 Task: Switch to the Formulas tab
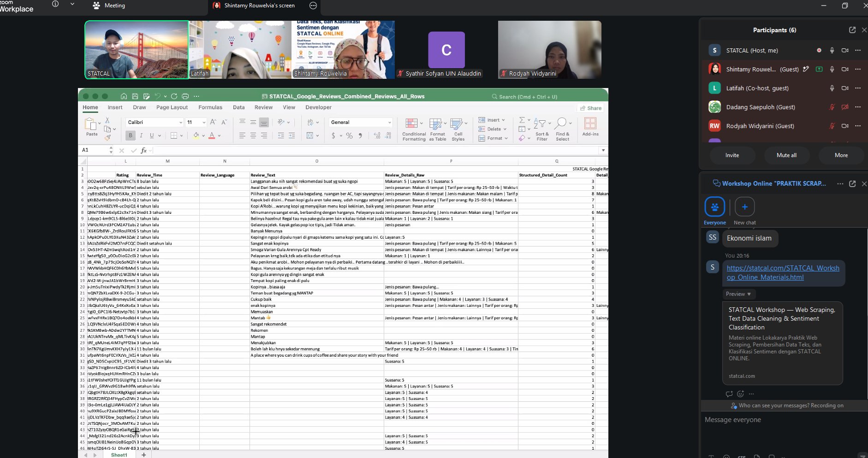[x=210, y=107]
